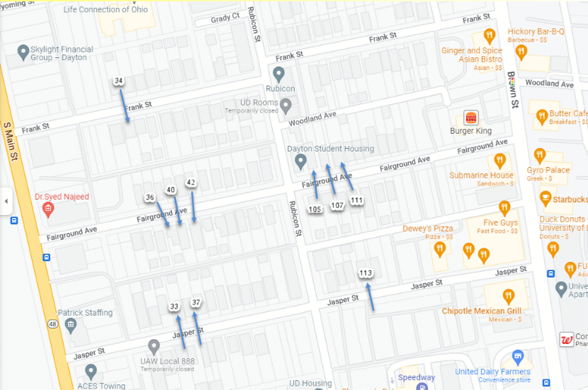
Task: Open the Rubicon location pin
Action: [278, 74]
